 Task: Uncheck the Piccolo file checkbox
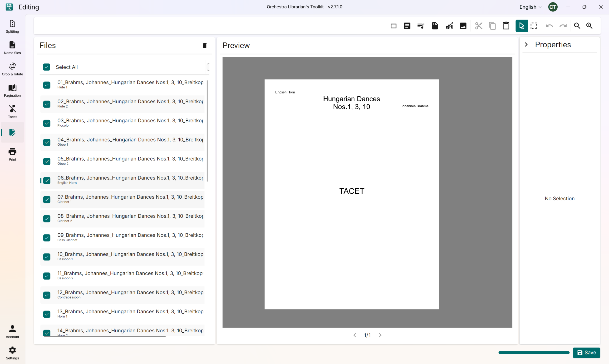pyautogui.click(x=47, y=123)
